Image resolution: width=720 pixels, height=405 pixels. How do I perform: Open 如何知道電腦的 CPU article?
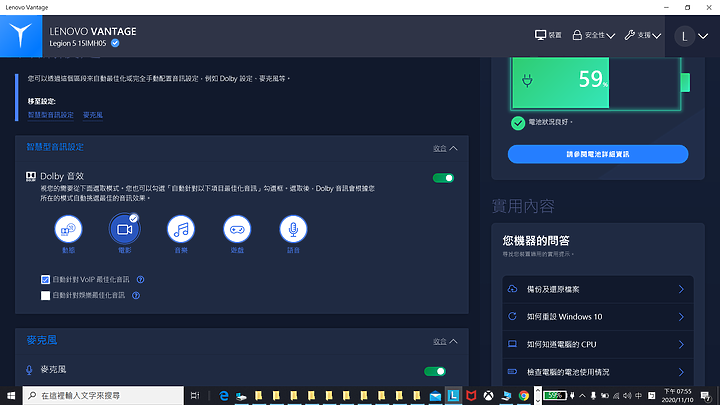[598, 344]
